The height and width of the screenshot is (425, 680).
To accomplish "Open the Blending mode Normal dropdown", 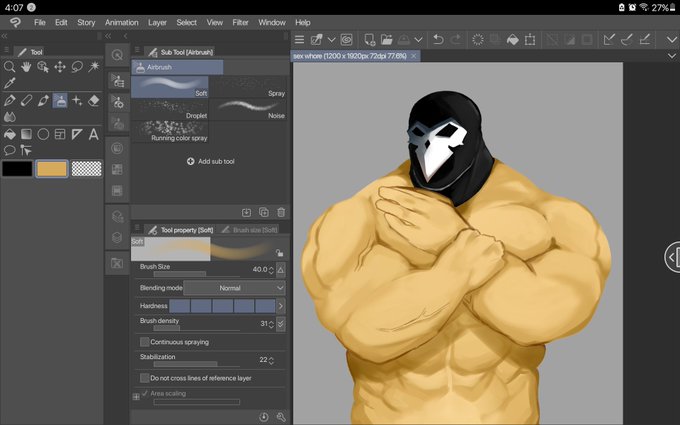I will pyautogui.click(x=234, y=288).
